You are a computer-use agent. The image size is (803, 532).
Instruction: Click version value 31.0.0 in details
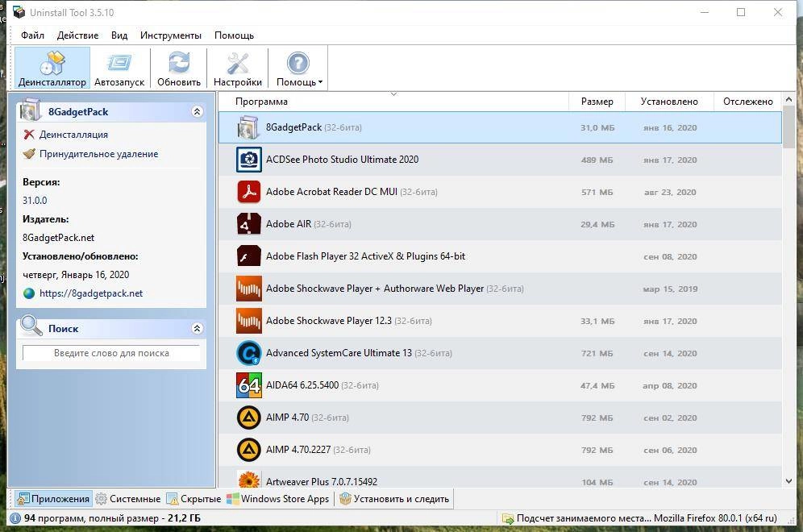35,201
